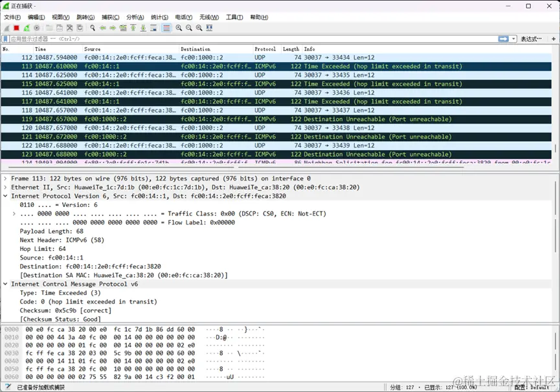Select packet 119 Destination Unreachable row
This screenshot has height=392, width=560.
click(276, 119)
